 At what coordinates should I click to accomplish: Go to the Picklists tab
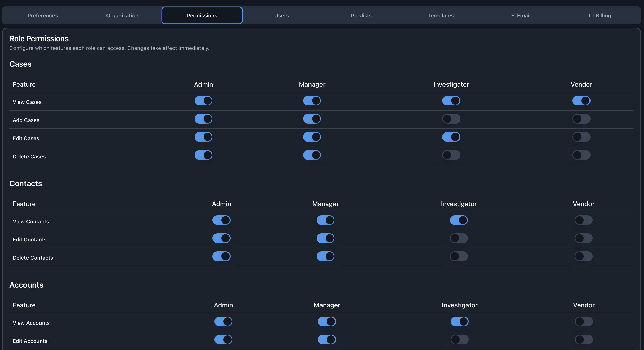(x=361, y=16)
